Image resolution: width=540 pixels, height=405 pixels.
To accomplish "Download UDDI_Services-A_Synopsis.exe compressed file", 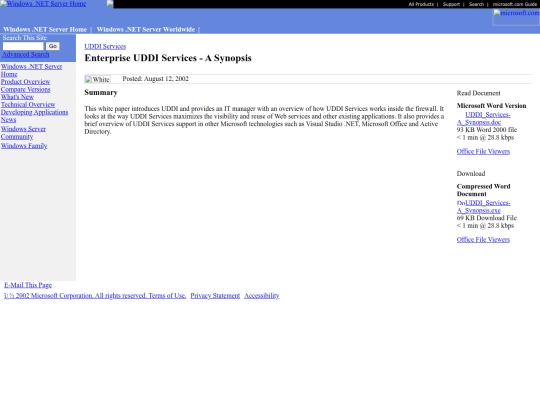I will click(x=484, y=206).
